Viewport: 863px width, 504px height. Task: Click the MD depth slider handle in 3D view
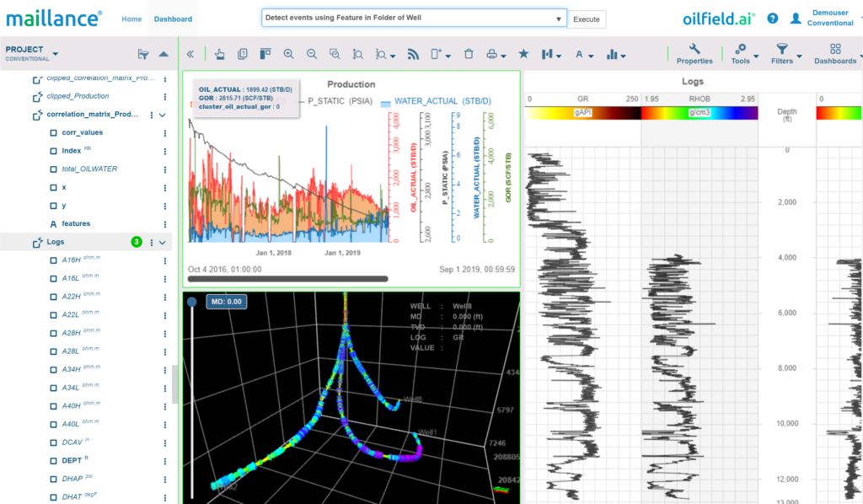point(192,302)
